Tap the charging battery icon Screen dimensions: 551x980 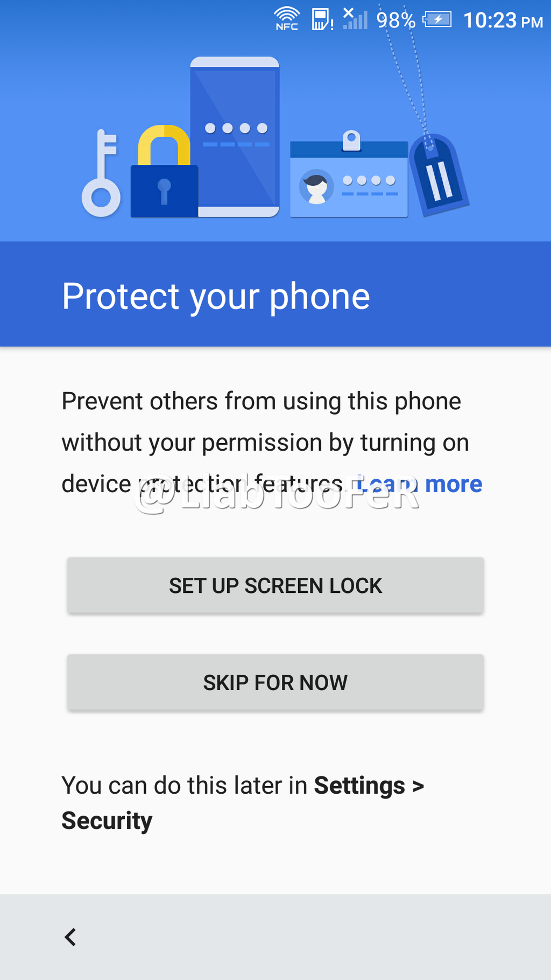pos(437,20)
